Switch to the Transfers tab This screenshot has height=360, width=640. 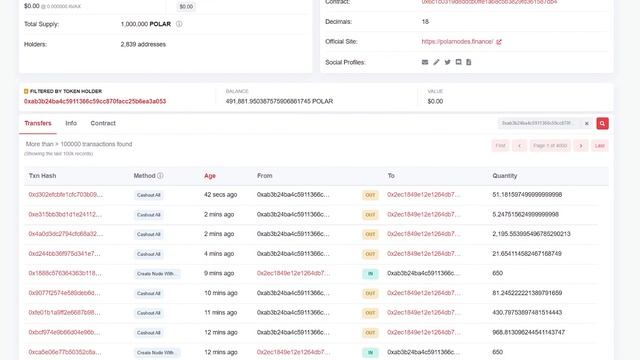pos(38,123)
